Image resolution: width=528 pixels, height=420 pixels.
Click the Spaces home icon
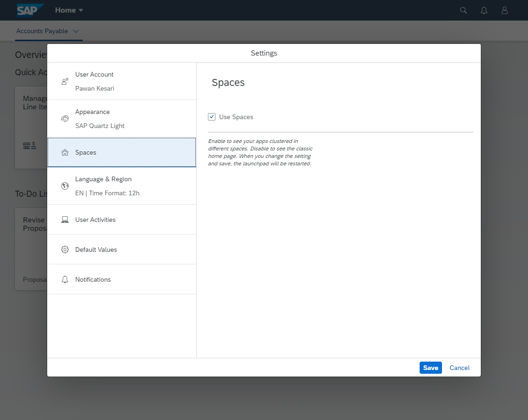[65, 152]
